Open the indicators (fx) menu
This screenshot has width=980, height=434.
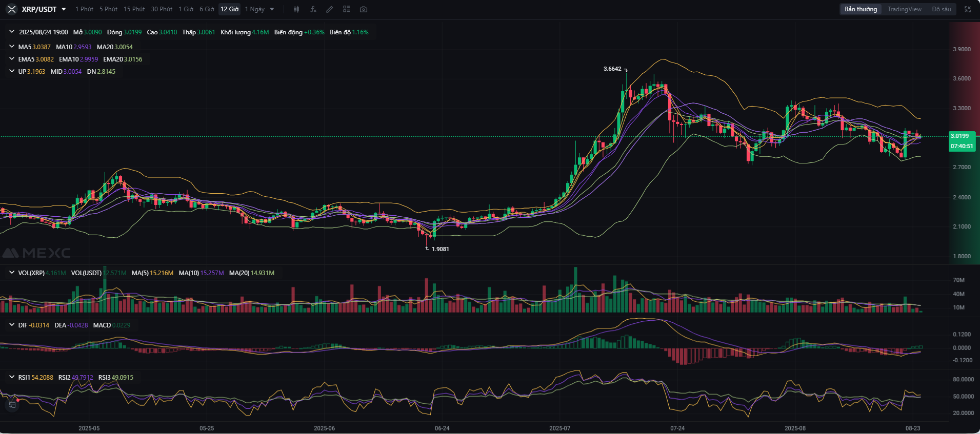click(x=313, y=9)
